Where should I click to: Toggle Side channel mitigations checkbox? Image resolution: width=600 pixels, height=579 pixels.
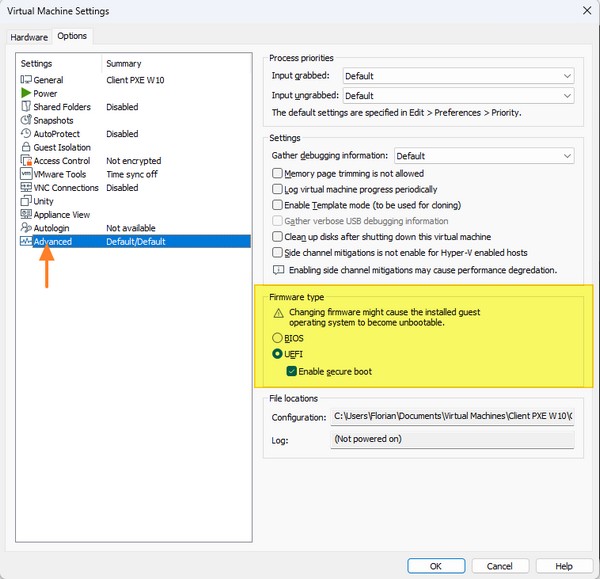click(277, 252)
